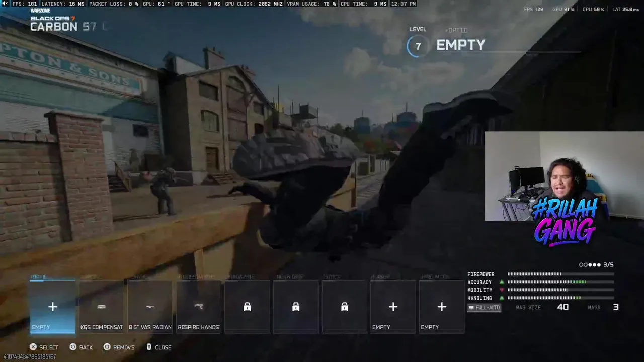The height and width of the screenshot is (362, 644).
Task: Click the CPU 58% readout
Action: [594, 9]
